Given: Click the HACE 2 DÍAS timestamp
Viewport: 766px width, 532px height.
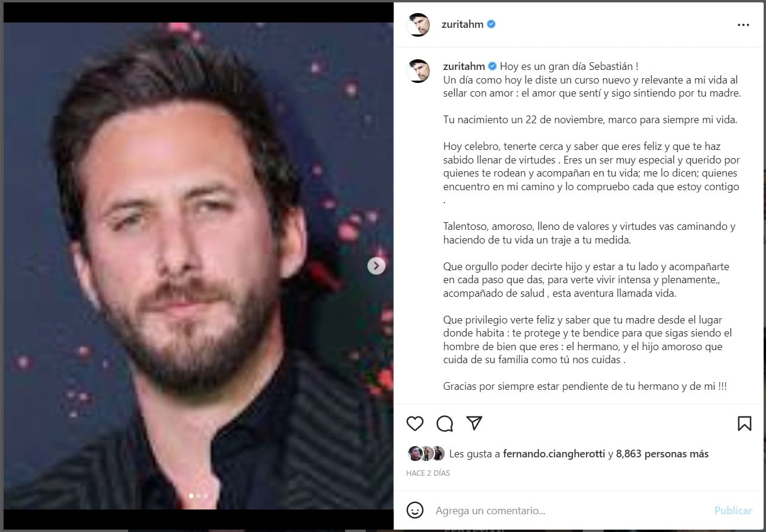Looking at the screenshot, I should click(428, 473).
